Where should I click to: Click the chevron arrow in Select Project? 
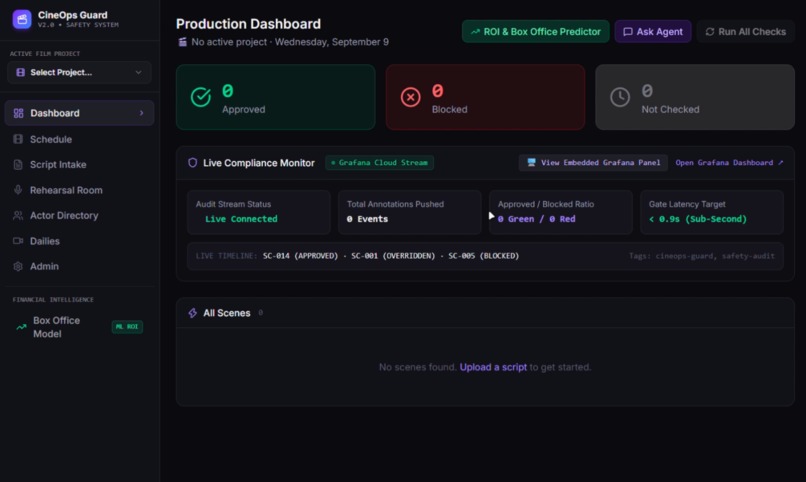(x=138, y=72)
